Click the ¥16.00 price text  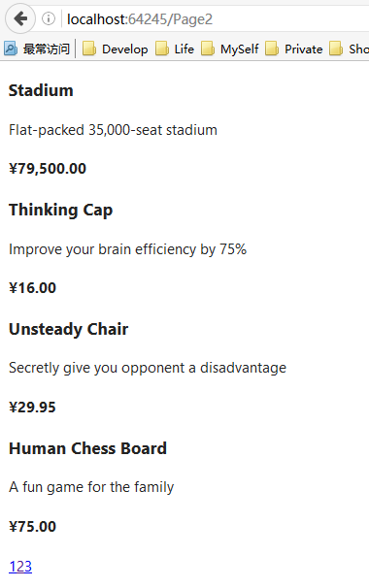coord(32,287)
